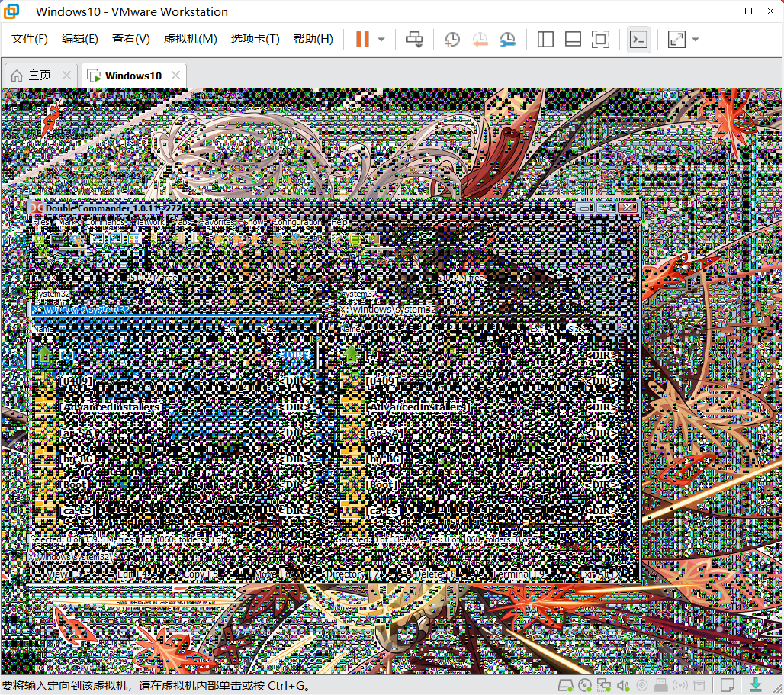This screenshot has height=695, width=784.
Task: Open the 虚拟机(M) menu
Action: point(190,39)
